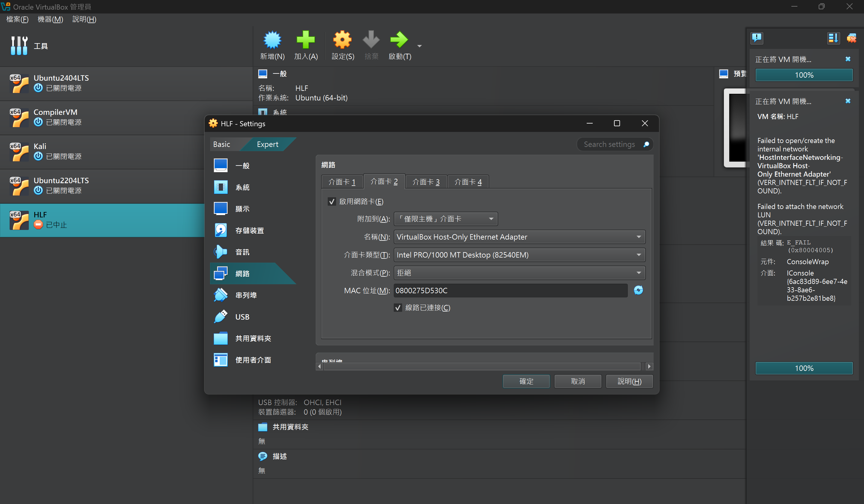The width and height of the screenshot is (864, 504).
Task: Switch to the Expert settings mode
Action: click(267, 144)
